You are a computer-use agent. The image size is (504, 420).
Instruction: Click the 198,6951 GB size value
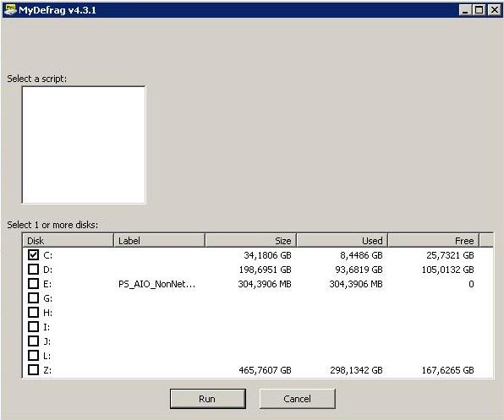point(265,270)
